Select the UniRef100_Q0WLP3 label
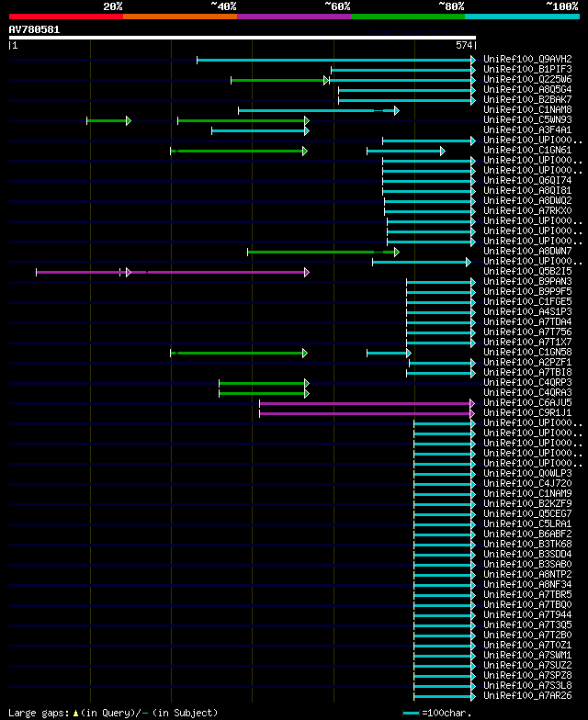Screen dimensions: 588x720 click(527, 473)
